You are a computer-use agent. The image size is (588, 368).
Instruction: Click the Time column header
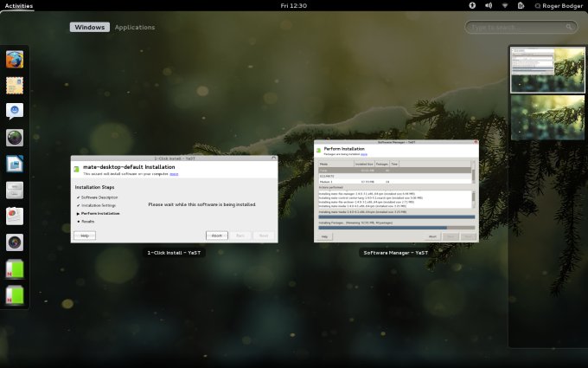click(394, 164)
